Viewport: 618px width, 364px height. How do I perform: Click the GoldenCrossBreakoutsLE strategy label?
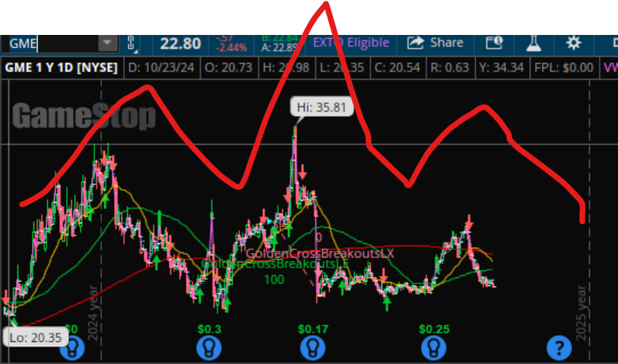tap(275, 264)
